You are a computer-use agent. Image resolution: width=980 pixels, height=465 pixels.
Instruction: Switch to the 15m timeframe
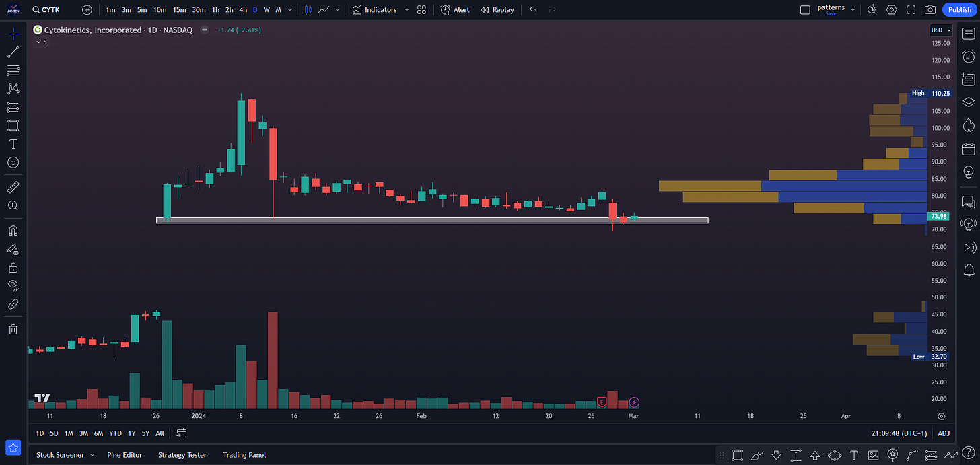pyautogui.click(x=179, y=10)
